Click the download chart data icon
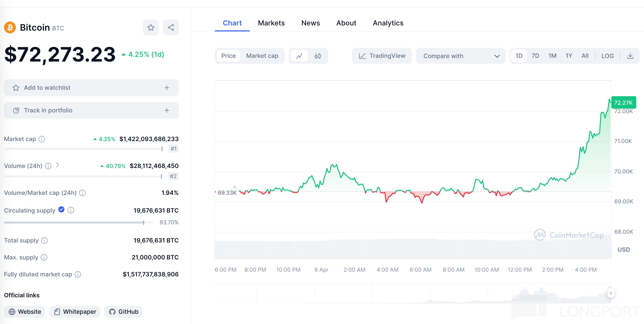 tap(630, 56)
